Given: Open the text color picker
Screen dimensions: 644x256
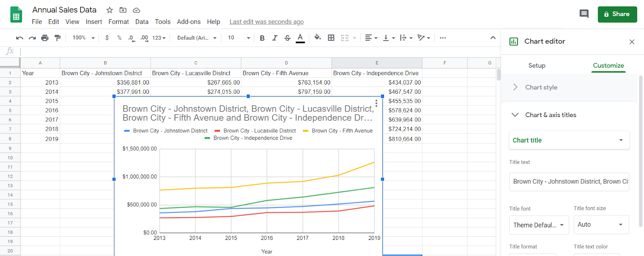Looking at the screenshot, I should 300,38.
